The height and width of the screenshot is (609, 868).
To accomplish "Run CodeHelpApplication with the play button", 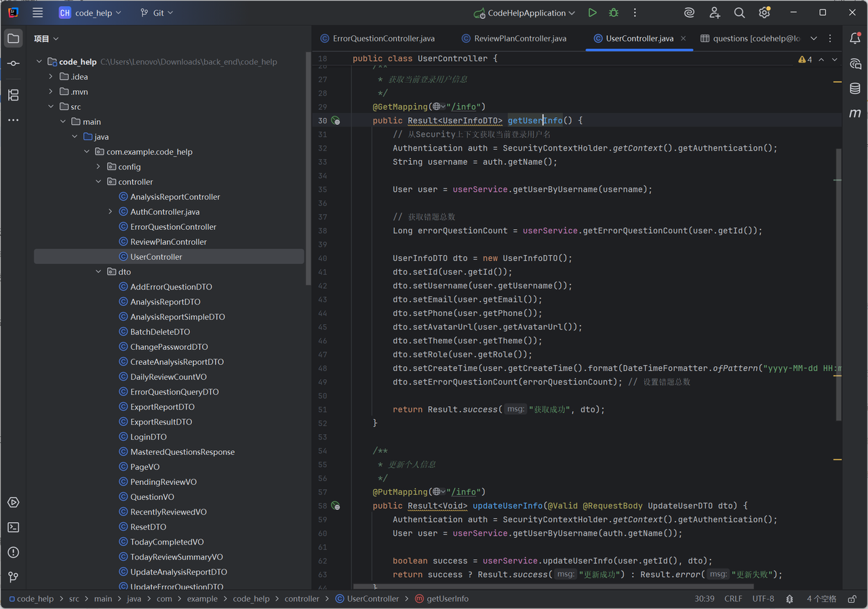I will [x=593, y=13].
